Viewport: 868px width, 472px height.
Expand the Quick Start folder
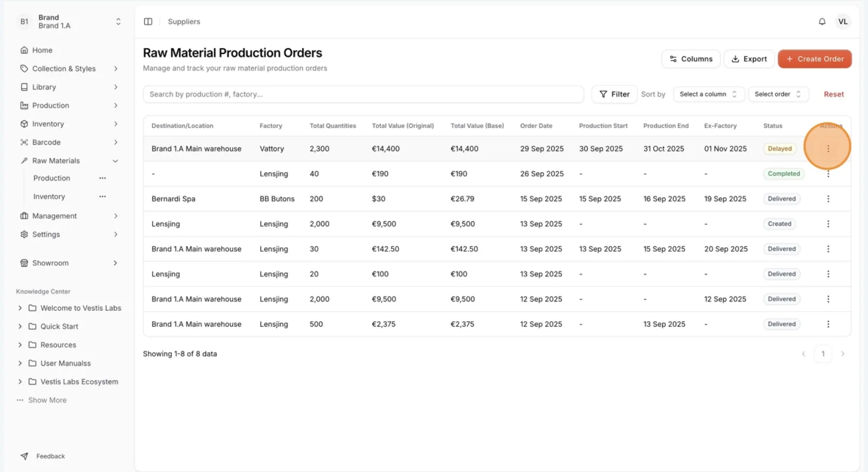[x=20, y=326]
